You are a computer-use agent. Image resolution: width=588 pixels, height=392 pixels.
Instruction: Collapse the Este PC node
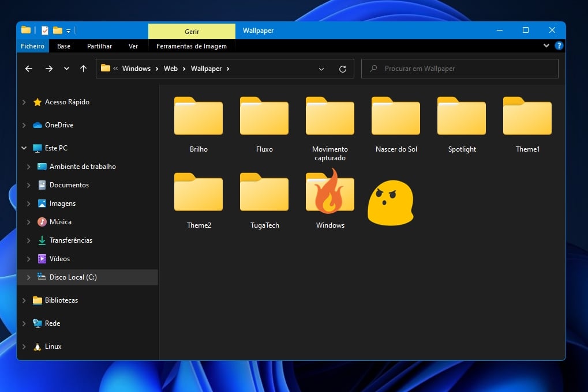coord(24,148)
